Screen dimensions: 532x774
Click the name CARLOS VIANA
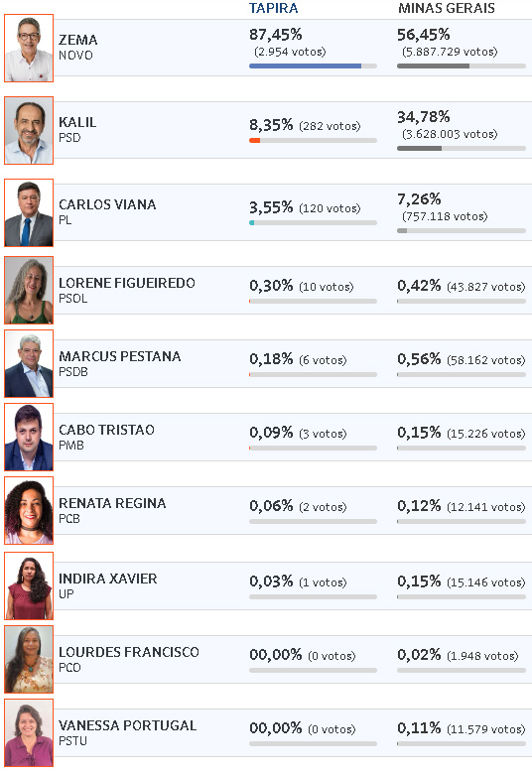point(107,204)
